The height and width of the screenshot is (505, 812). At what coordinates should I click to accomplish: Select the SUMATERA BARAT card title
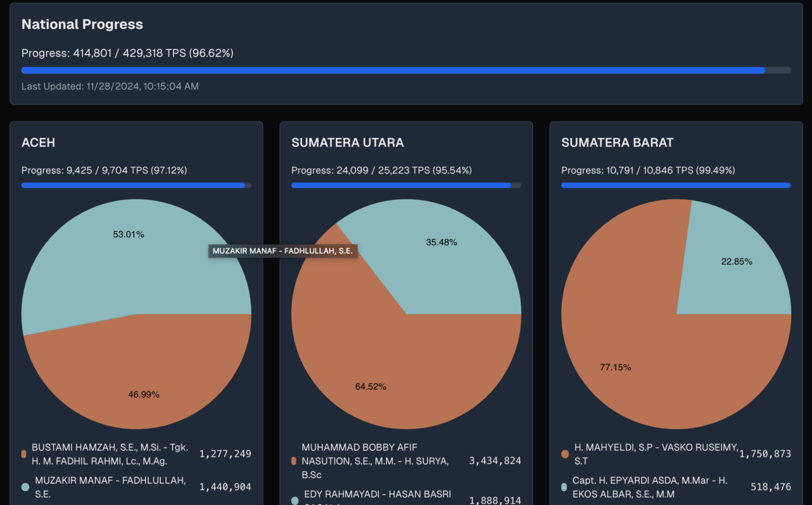coord(617,143)
